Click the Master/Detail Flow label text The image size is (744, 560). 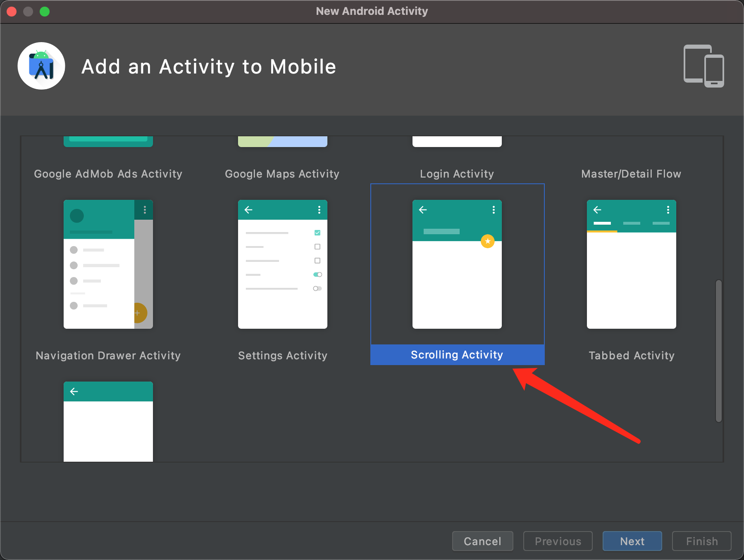pyautogui.click(x=631, y=173)
